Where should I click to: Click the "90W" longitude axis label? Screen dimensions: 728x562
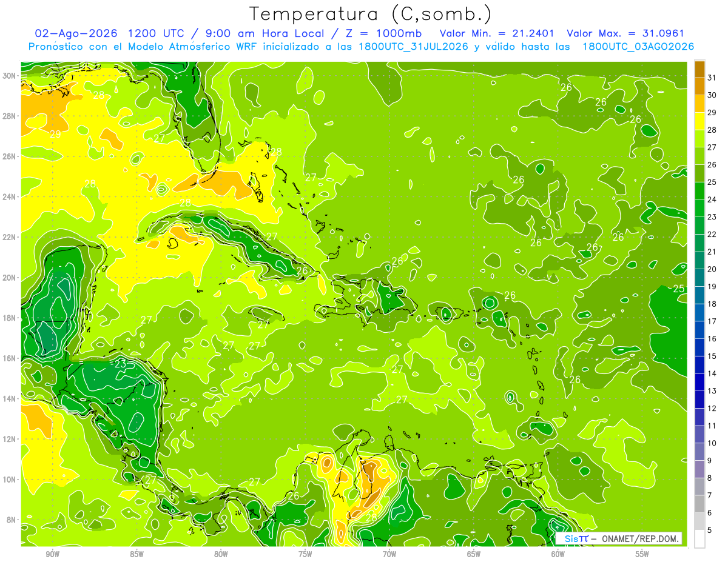point(52,555)
